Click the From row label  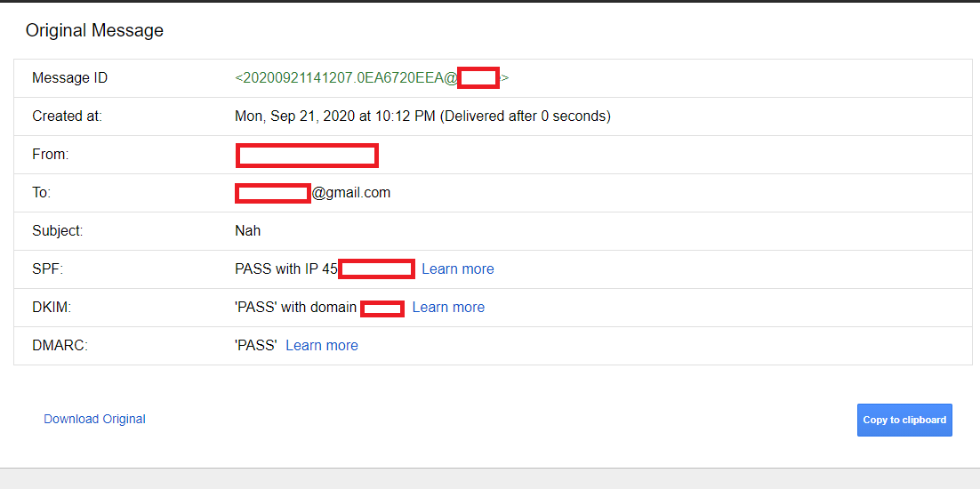click(50, 155)
